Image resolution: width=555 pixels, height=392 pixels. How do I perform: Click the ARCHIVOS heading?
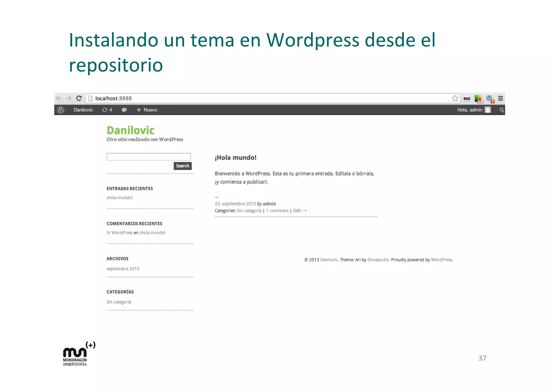(x=117, y=259)
